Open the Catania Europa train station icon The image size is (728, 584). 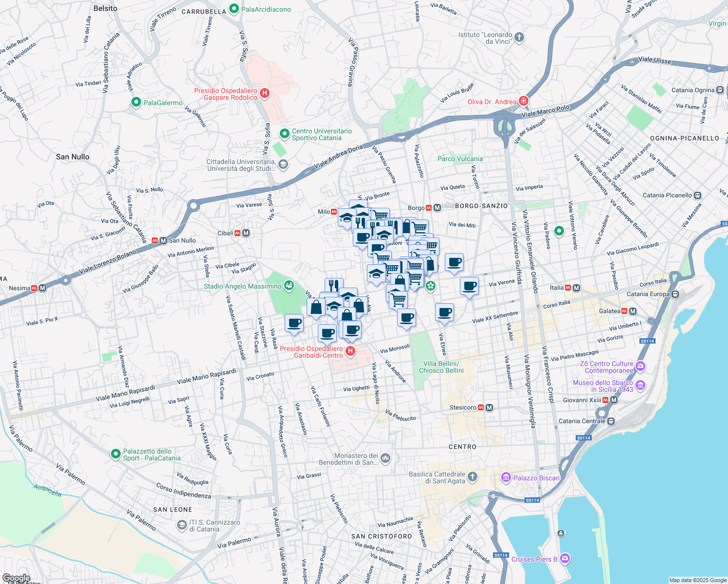pyautogui.click(x=675, y=294)
